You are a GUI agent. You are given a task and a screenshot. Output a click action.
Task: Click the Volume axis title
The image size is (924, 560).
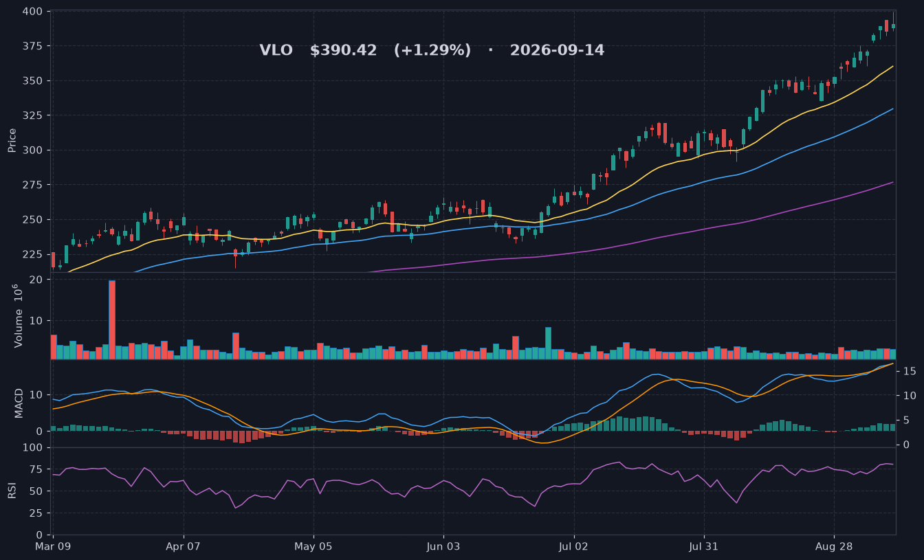tap(19, 315)
